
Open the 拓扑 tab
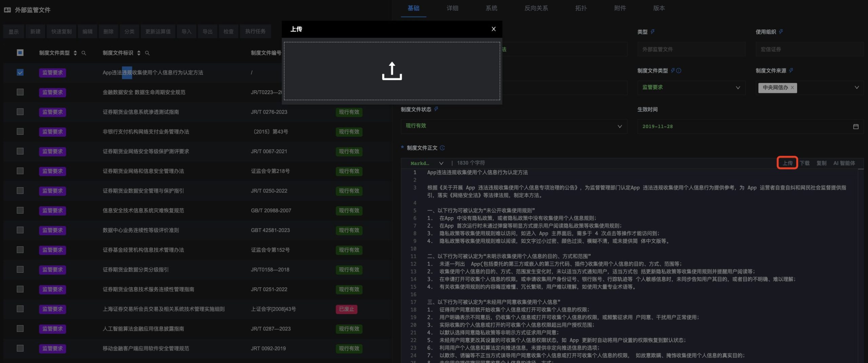tap(581, 8)
